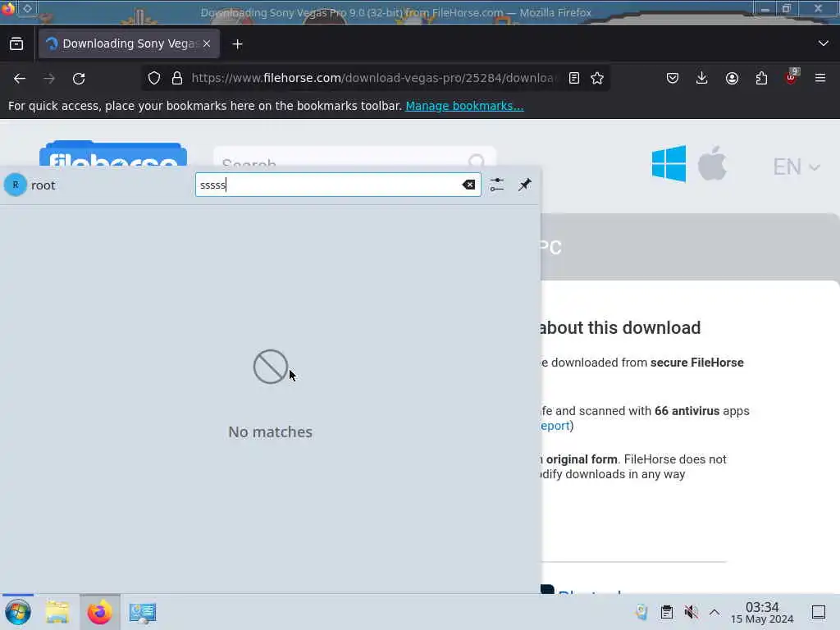This screenshot has width=840, height=630.
Task: Open the tracking protection shield icon
Action: (154, 78)
